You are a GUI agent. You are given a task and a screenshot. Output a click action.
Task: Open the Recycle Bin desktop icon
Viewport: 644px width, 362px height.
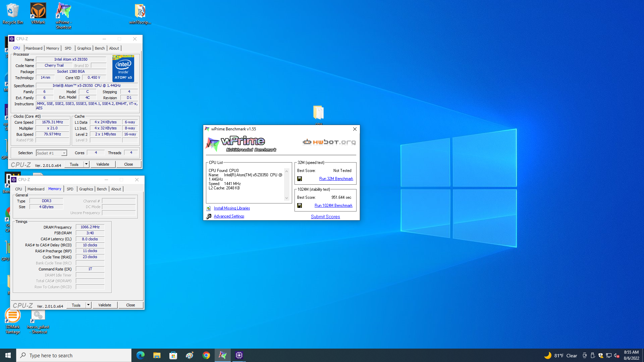[x=13, y=14]
